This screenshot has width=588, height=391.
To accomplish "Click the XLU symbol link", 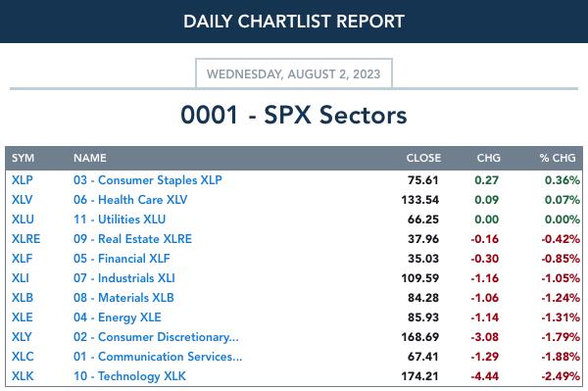I will (x=23, y=219).
